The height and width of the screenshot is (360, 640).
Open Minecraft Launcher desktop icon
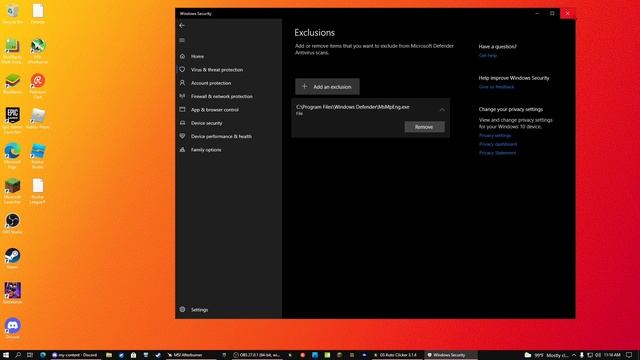point(12,190)
